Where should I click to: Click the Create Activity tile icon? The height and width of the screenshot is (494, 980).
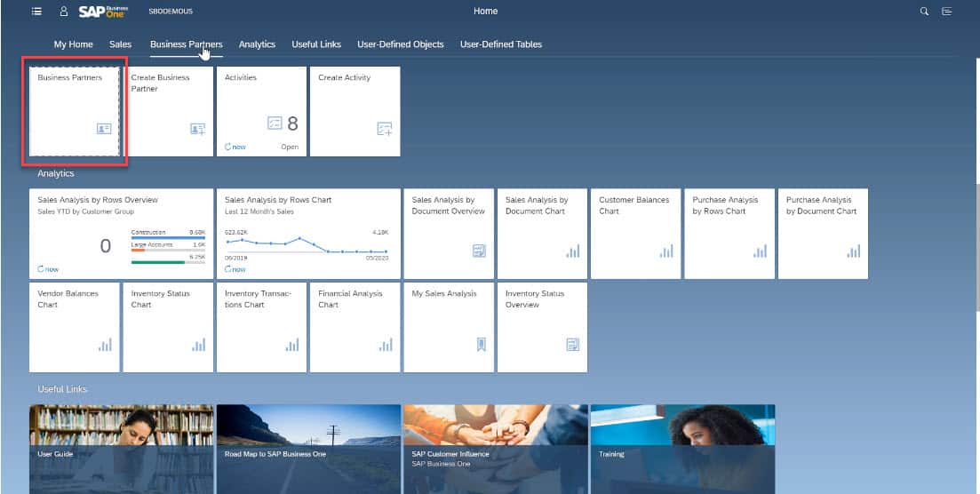(x=385, y=129)
